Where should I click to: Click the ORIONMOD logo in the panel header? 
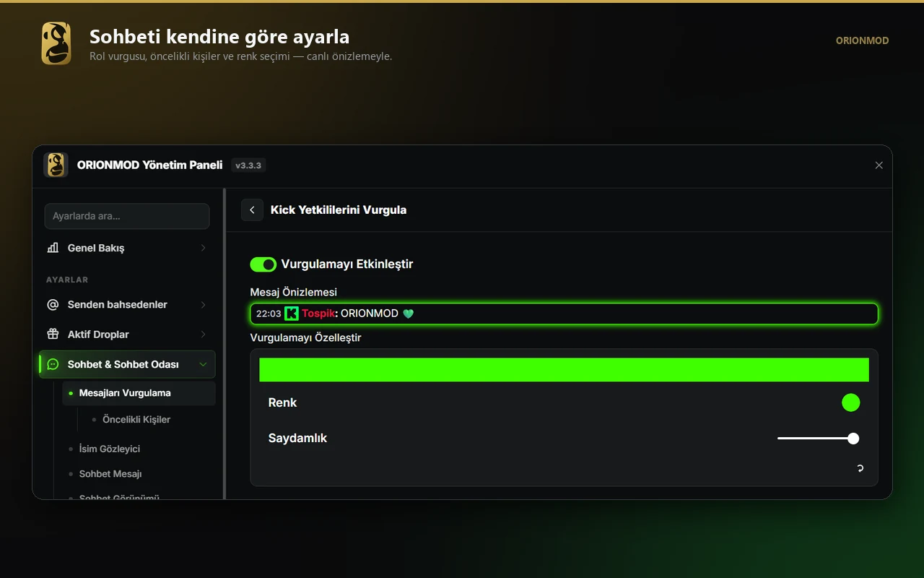(56, 165)
